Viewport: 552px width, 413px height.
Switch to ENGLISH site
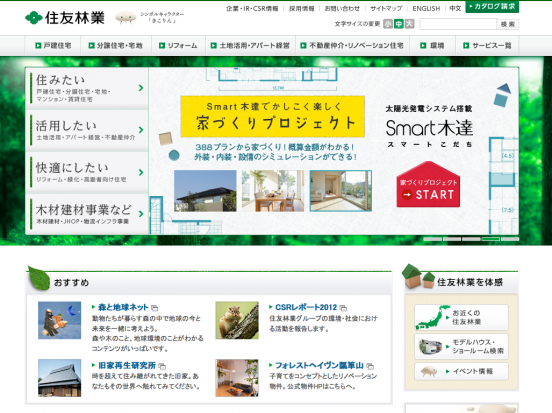[426, 8]
